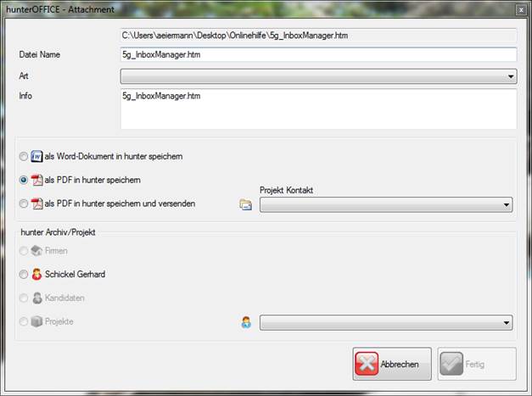Select 'als PDF in hunter speichern' radio button

coord(23,180)
